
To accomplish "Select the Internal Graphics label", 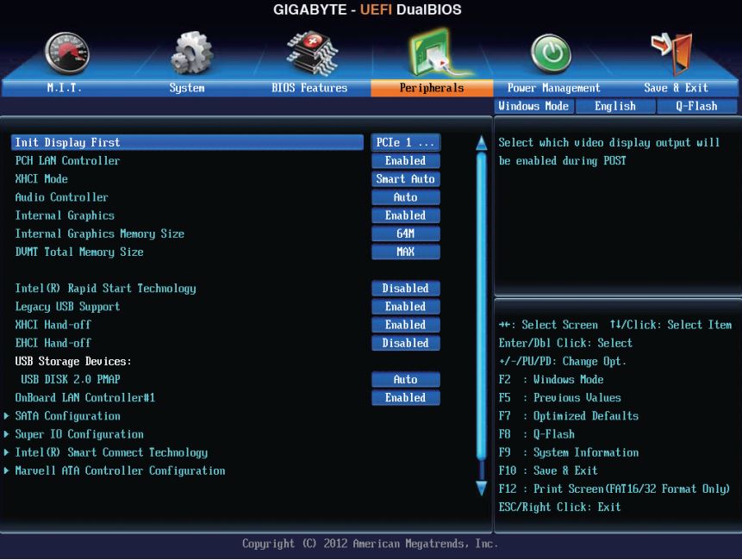I will (x=65, y=215).
